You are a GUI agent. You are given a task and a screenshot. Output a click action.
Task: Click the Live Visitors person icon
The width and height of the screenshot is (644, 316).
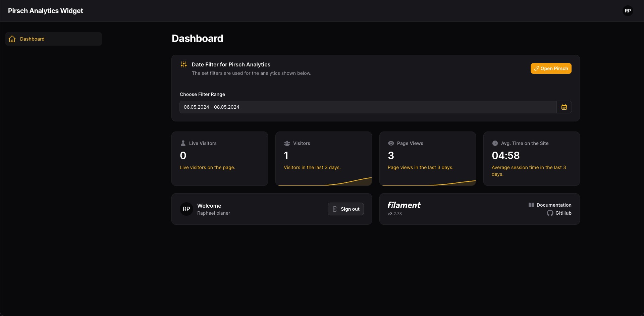click(183, 143)
